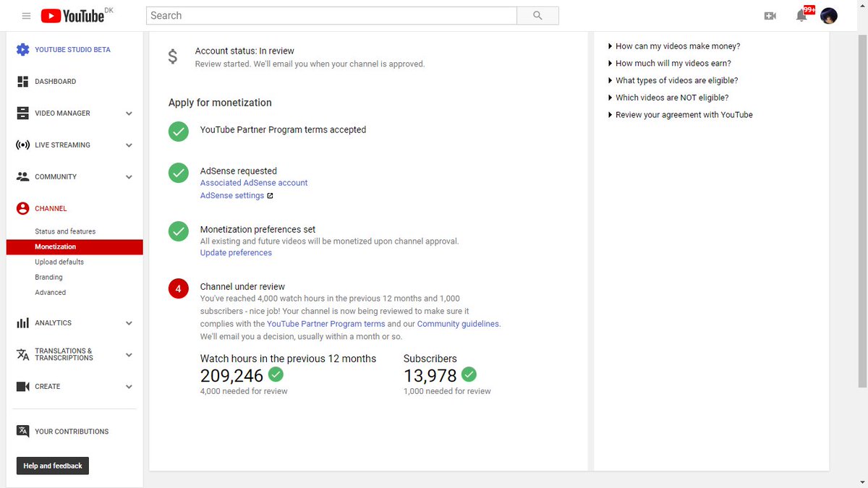Click the 'Account status: In review' text
The image size is (868, 488).
(244, 51)
